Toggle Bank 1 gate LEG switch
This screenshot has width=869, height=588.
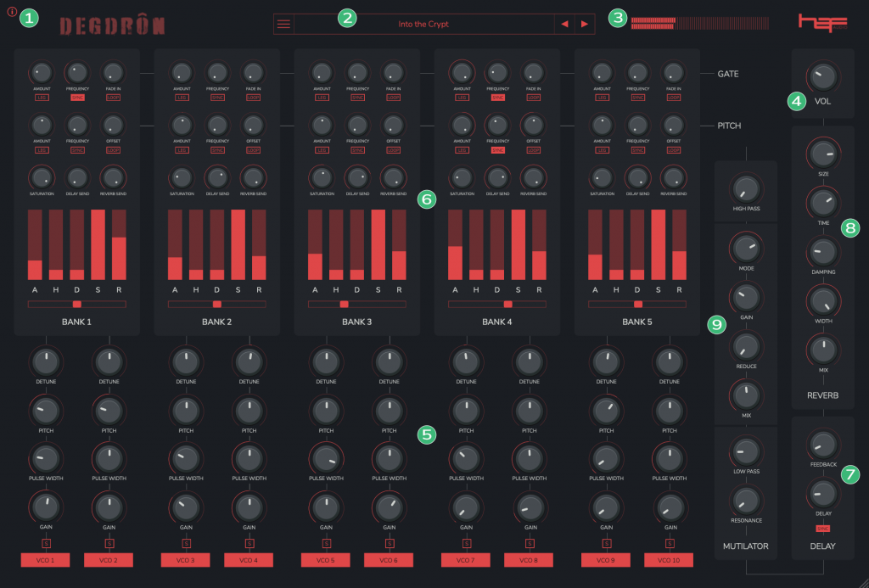click(42, 98)
